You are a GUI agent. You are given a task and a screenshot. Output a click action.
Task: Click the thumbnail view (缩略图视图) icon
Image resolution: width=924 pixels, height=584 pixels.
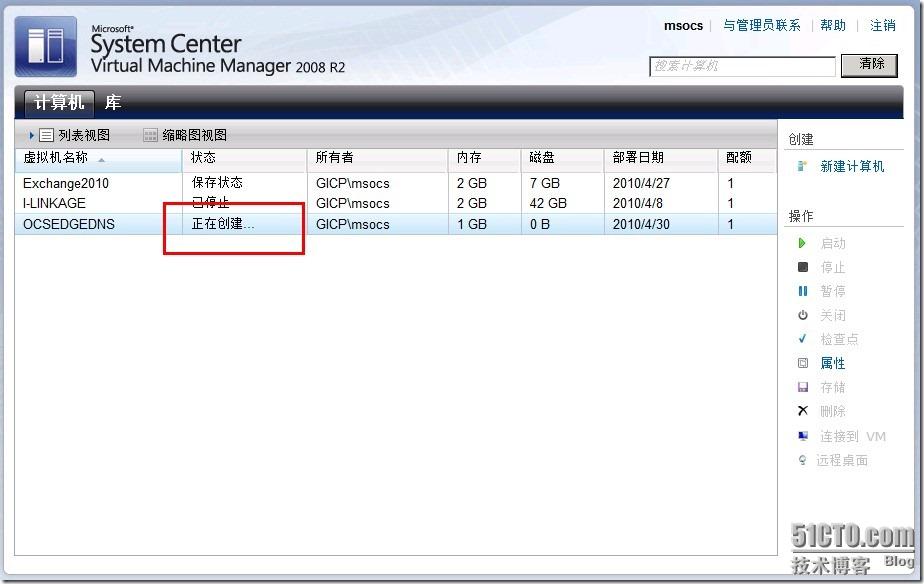click(150, 136)
